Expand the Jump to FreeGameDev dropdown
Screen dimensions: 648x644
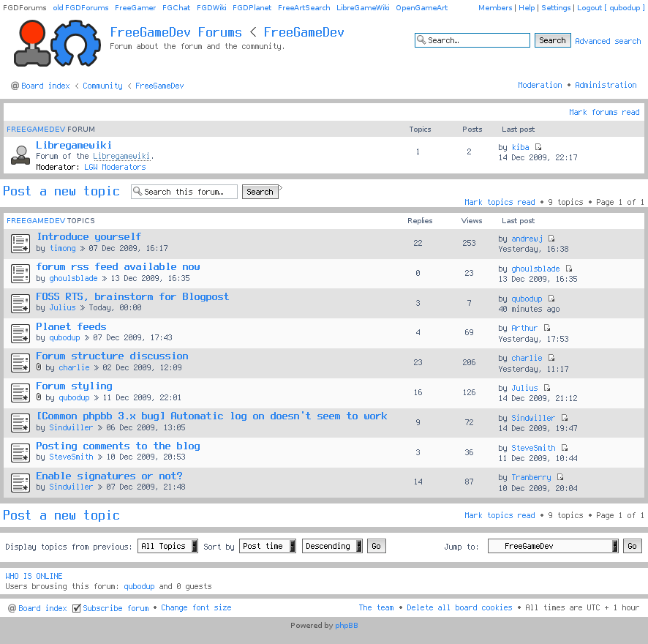click(554, 546)
